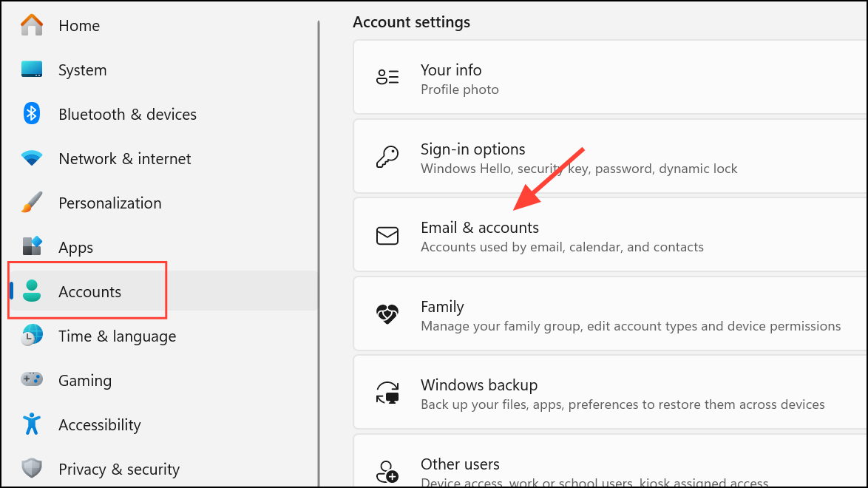Click 'Profile photo' subtitle text

pyautogui.click(x=459, y=89)
